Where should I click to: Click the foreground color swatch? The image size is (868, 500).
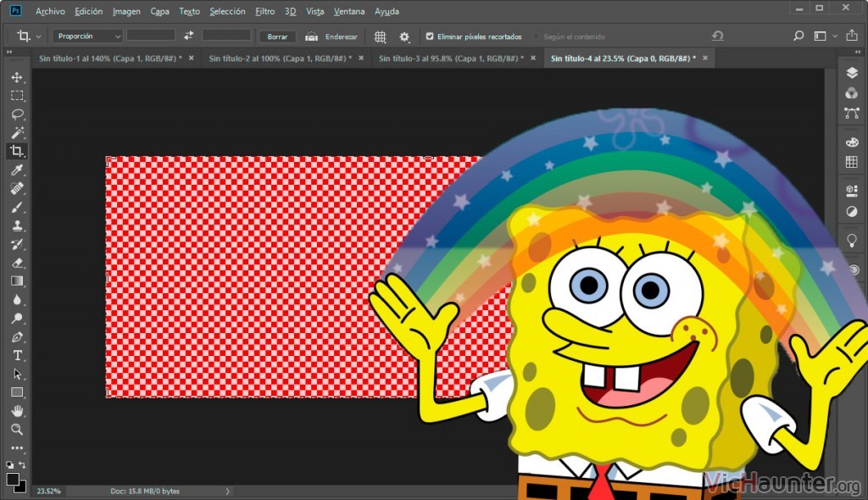pos(12,479)
